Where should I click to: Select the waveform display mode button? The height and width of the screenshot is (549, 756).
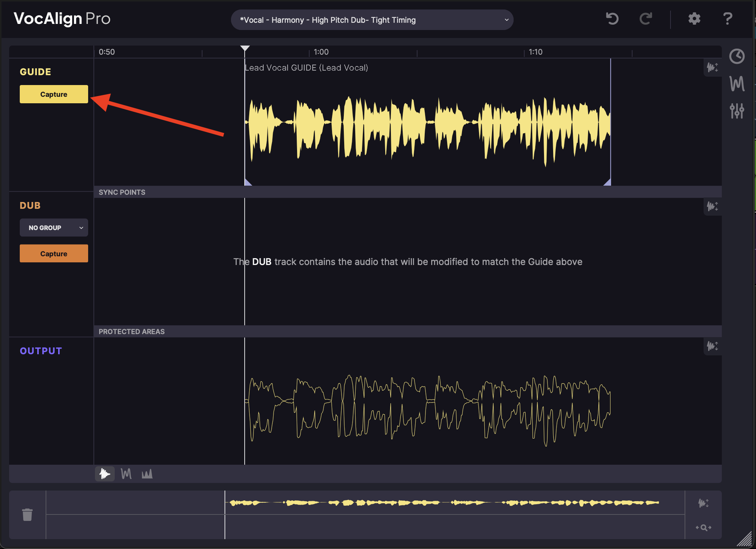click(104, 473)
